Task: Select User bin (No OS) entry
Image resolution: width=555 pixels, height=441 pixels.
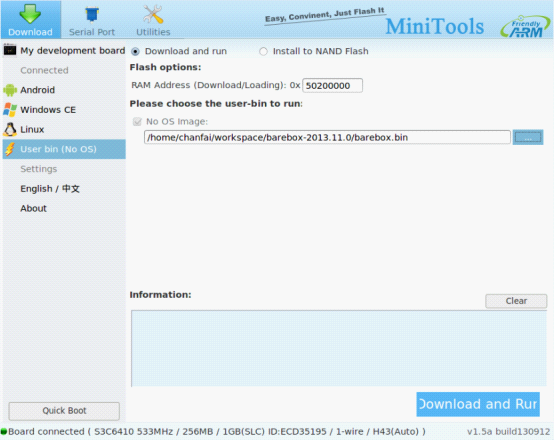Action: coord(64,149)
